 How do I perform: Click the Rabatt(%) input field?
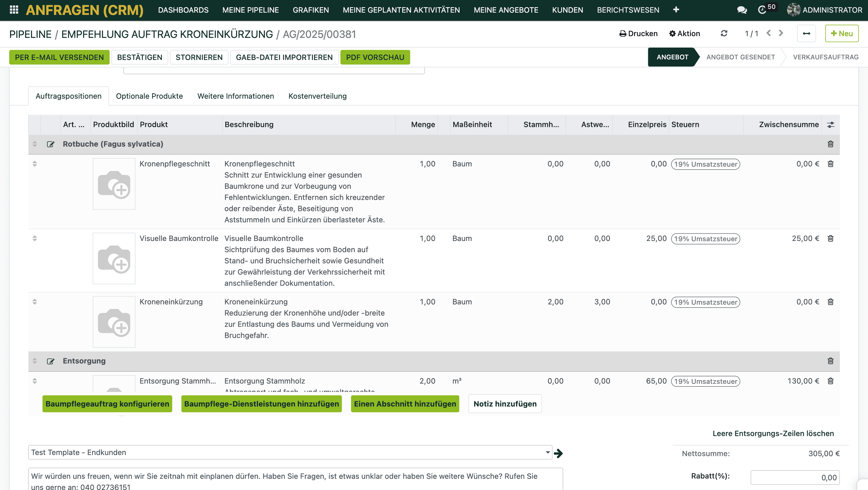[x=795, y=477]
